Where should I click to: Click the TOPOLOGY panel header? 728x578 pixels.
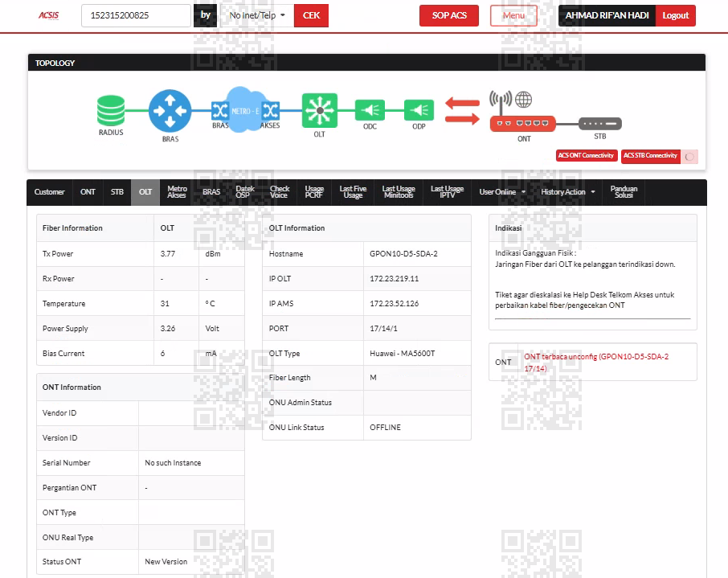click(x=366, y=63)
